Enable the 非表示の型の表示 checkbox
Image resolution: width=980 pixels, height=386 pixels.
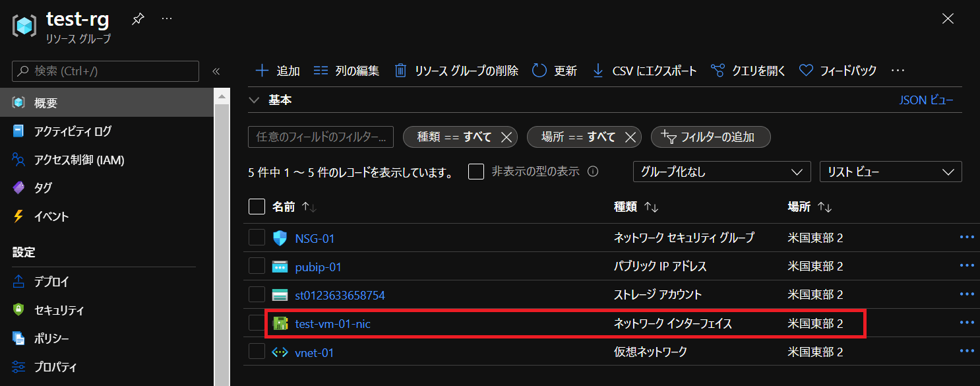(476, 172)
